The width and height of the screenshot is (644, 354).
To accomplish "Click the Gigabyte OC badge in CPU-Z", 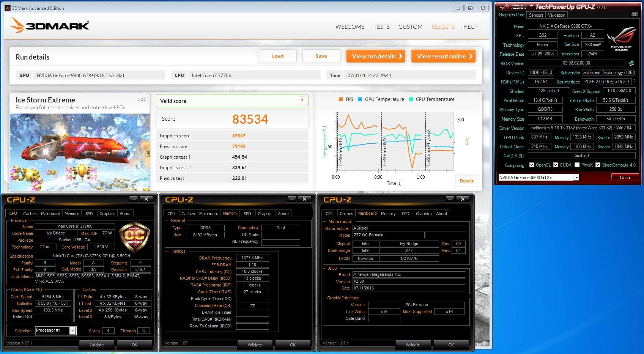I will (x=135, y=237).
